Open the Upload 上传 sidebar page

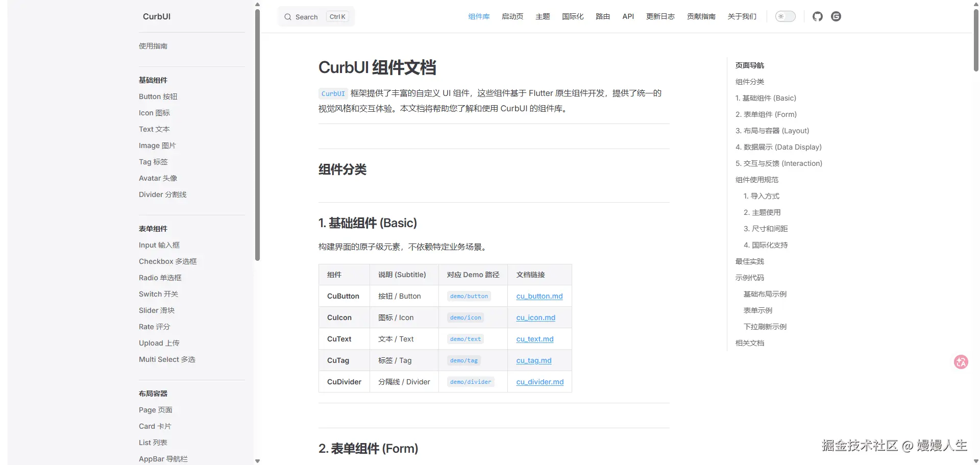[159, 343]
